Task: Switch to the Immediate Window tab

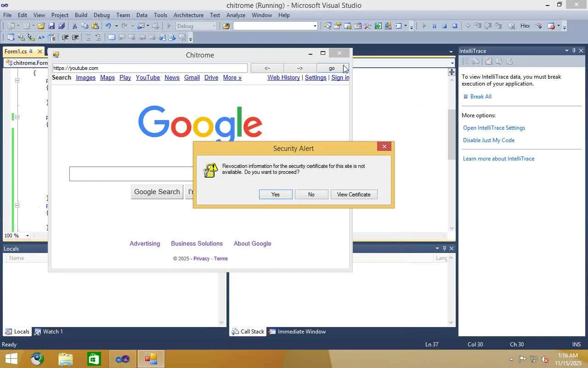Action: tap(297, 332)
